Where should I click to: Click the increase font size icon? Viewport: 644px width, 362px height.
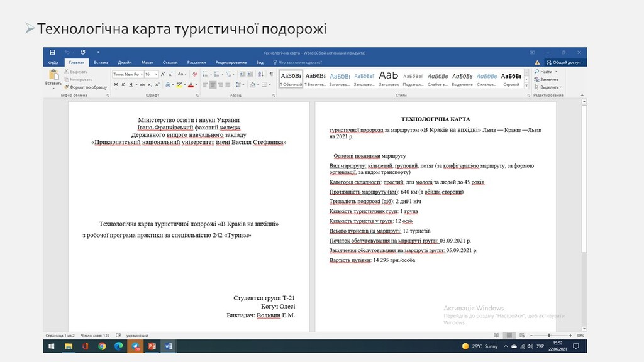[x=163, y=74]
